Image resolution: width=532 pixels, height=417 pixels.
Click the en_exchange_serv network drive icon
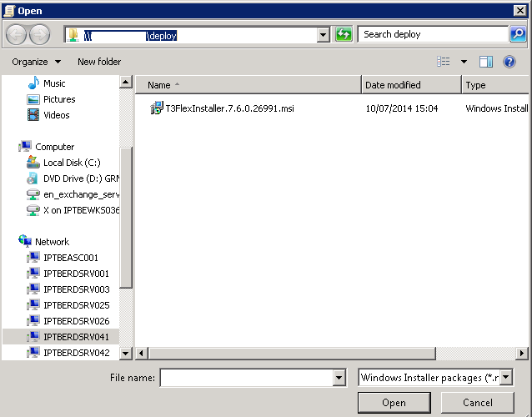pyautogui.click(x=33, y=194)
